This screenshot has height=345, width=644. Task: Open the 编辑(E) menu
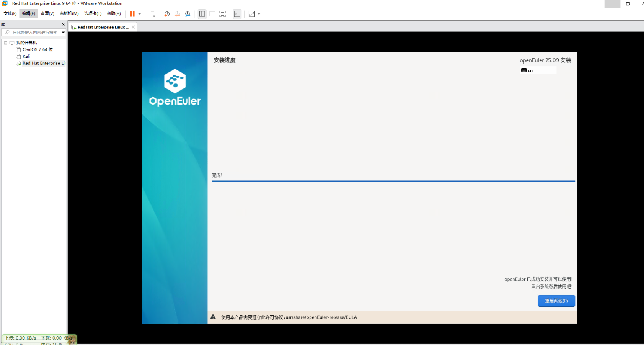28,13
